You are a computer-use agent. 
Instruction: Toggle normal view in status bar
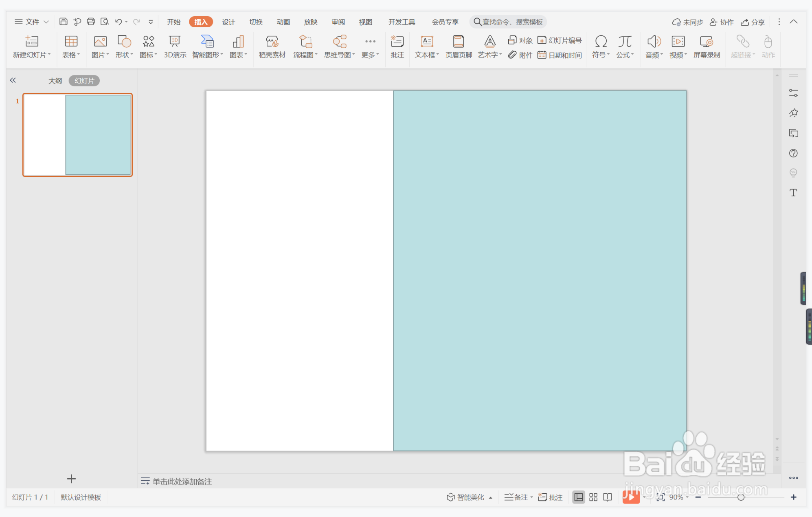578,497
